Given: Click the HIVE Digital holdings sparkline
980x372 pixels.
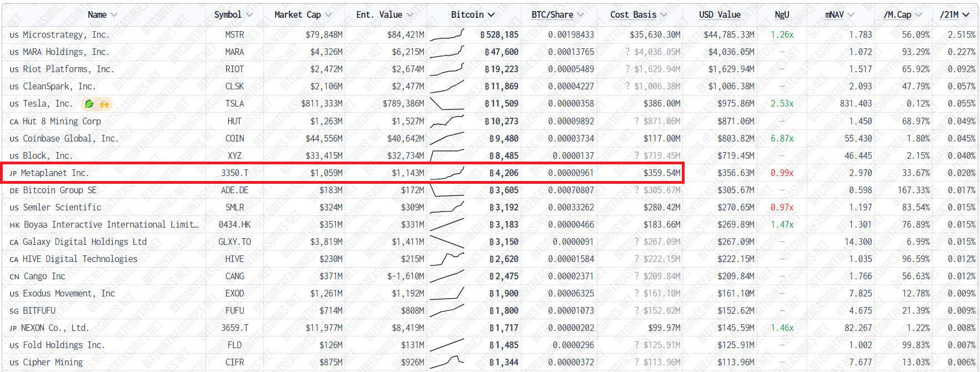Looking at the screenshot, I should tap(447, 259).
